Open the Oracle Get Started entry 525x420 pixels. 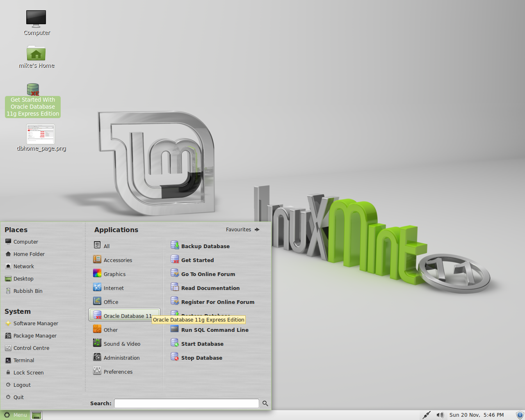point(192,260)
